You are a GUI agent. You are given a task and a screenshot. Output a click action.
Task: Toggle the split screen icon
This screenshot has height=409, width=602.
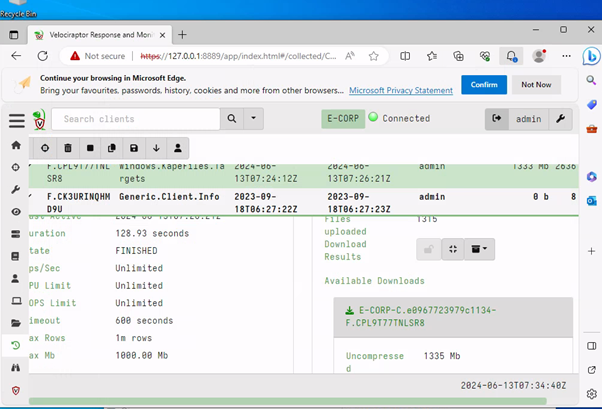pos(405,56)
